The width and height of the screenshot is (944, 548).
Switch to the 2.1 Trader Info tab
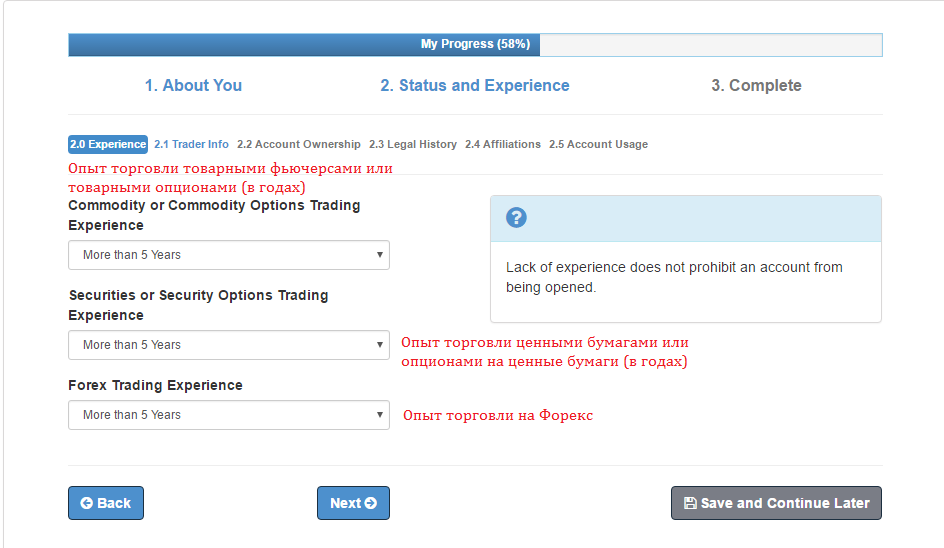[191, 144]
